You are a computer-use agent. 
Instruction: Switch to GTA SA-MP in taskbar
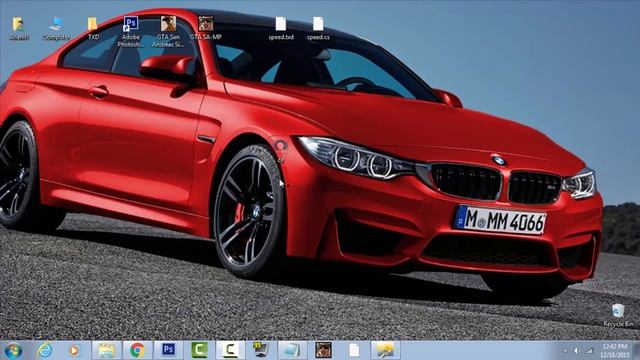click(323, 350)
